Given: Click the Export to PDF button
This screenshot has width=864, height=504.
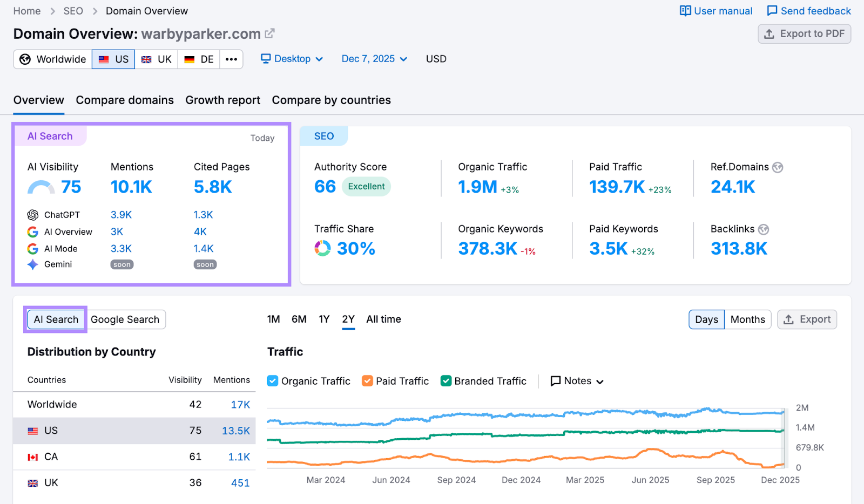Looking at the screenshot, I should (x=804, y=33).
